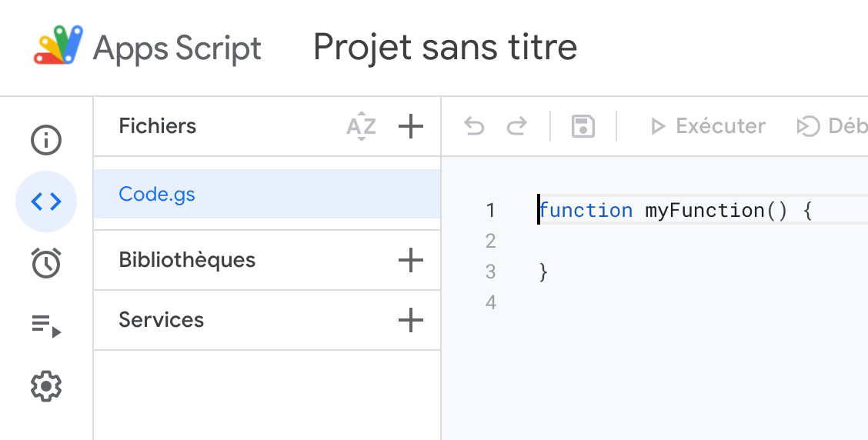Select the Code.gs file
868x440 pixels.
click(x=267, y=195)
